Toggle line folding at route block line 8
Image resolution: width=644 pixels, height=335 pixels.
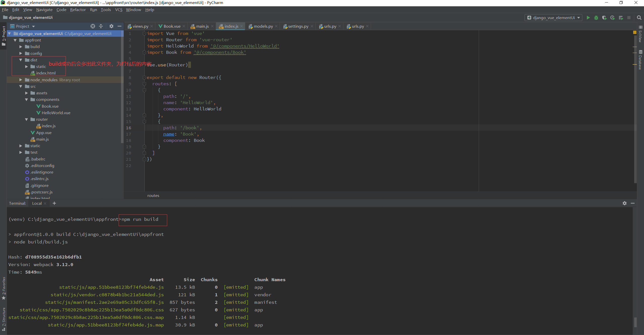click(143, 77)
